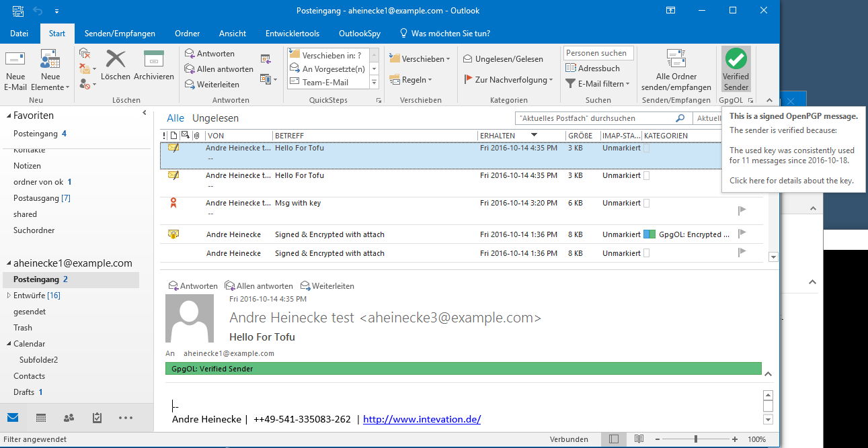This screenshot has height=448, width=868.
Task: Collapse the aheinecke1@example.com account tree
Action: [x=7, y=263]
